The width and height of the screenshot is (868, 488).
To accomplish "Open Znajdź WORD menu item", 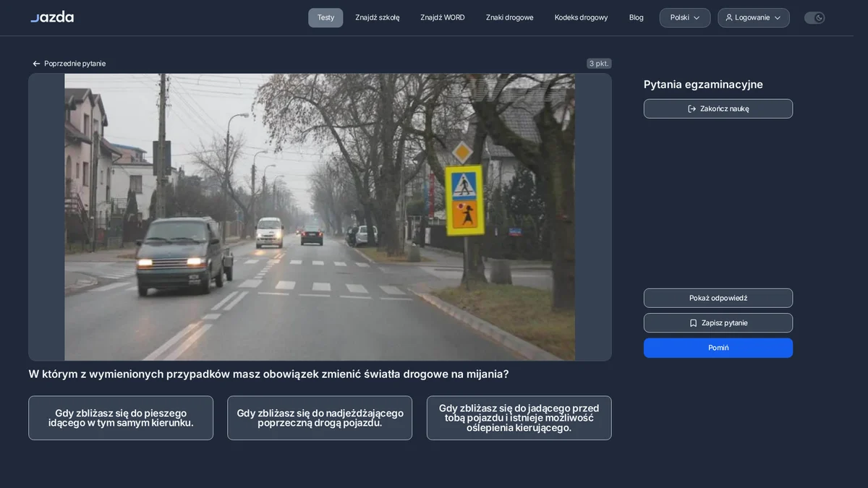I will pos(443,17).
